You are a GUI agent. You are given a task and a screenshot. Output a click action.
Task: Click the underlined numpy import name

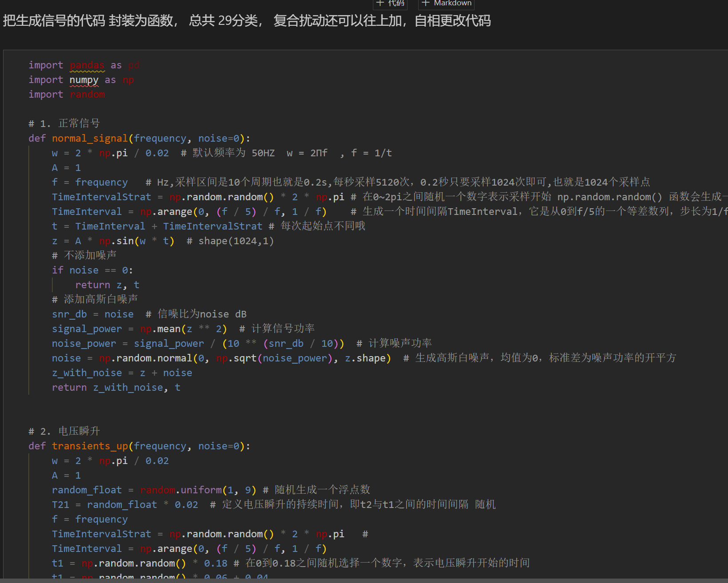(x=84, y=80)
